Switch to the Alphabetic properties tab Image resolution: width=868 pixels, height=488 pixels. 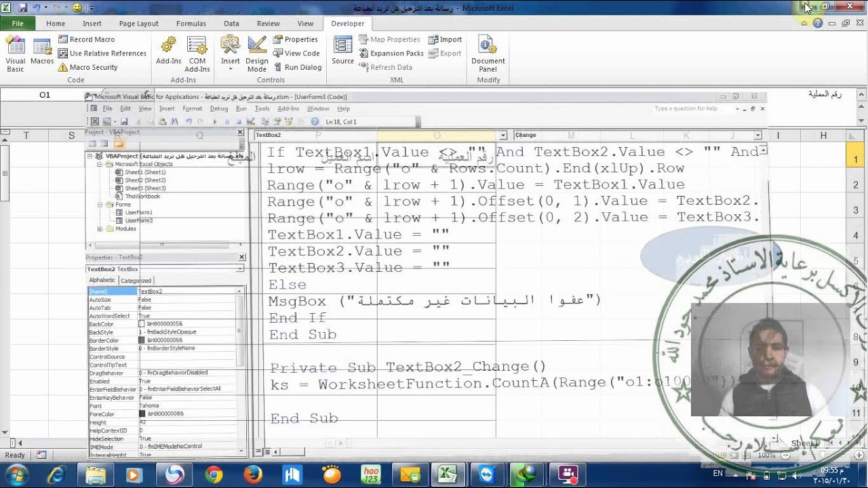[x=102, y=280]
